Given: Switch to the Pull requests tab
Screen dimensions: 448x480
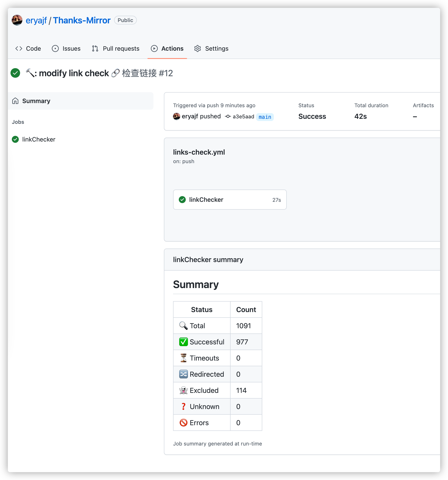Looking at the screenshot, I should tap(116, 48).
